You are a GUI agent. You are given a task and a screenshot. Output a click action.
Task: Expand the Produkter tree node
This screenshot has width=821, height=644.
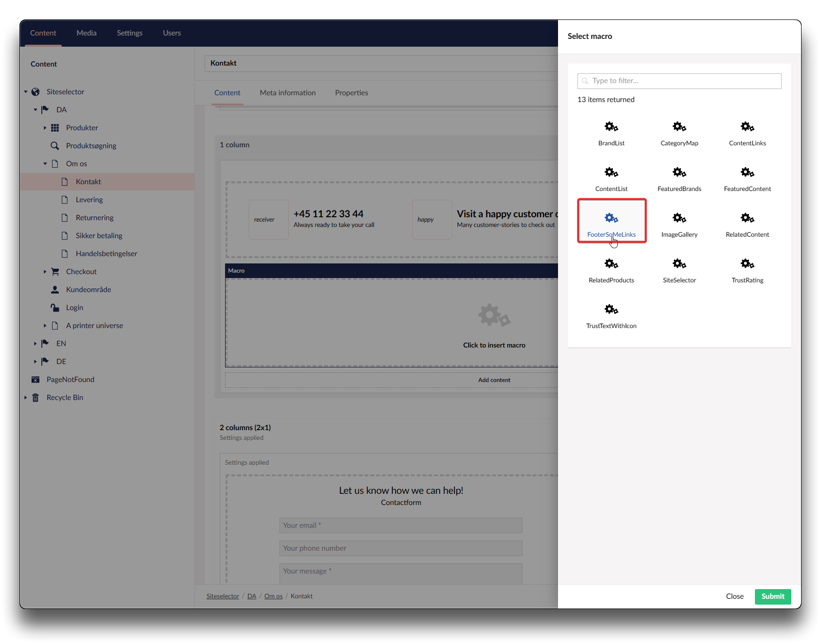45,128
